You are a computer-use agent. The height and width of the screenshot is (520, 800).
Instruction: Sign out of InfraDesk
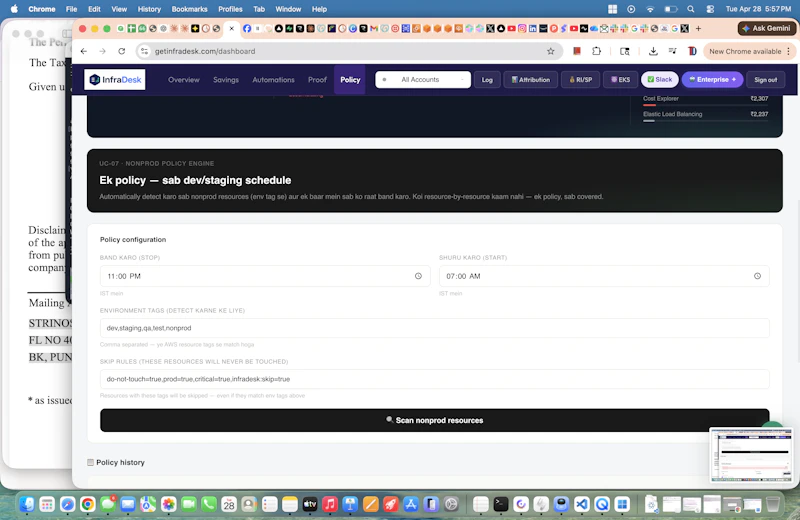click(x=765, y=80)
